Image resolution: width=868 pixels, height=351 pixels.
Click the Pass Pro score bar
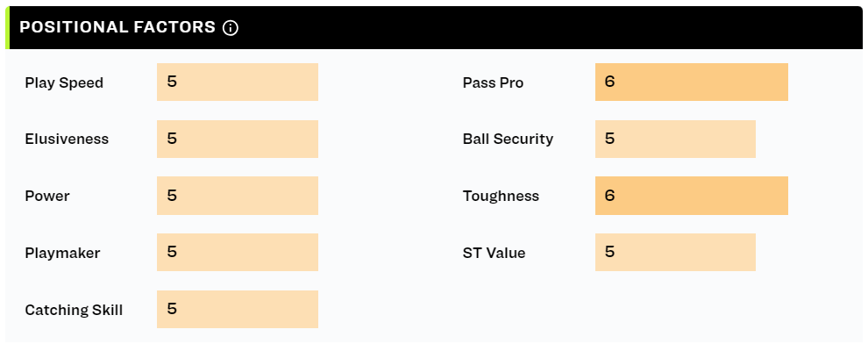692,82
